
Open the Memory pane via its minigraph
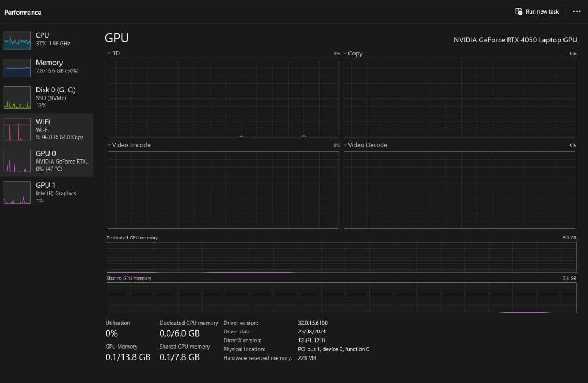click(x=16, y=67)
